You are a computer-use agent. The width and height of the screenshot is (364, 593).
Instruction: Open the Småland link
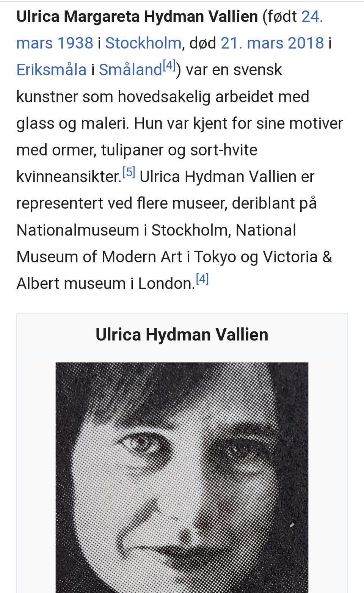(130, 70)
